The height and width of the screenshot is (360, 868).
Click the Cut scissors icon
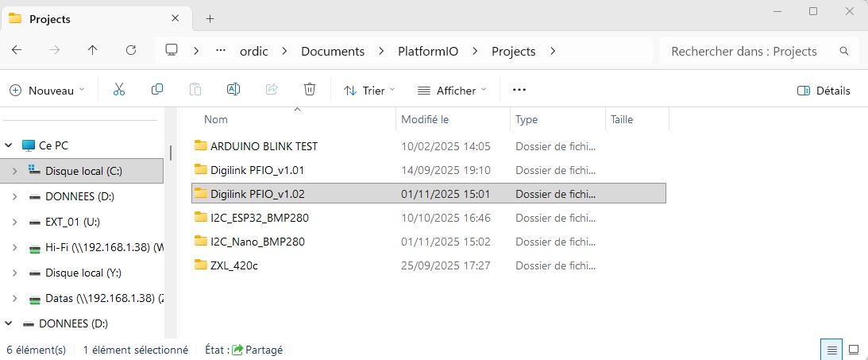point(119,90)
